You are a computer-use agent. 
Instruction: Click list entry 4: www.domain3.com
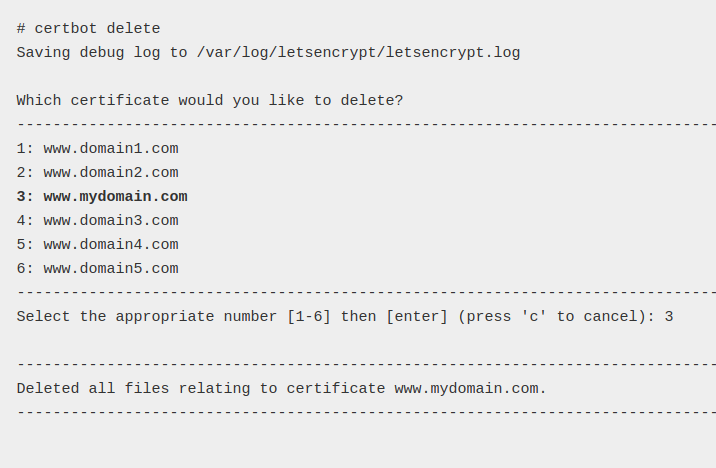[x=98, y=221]
